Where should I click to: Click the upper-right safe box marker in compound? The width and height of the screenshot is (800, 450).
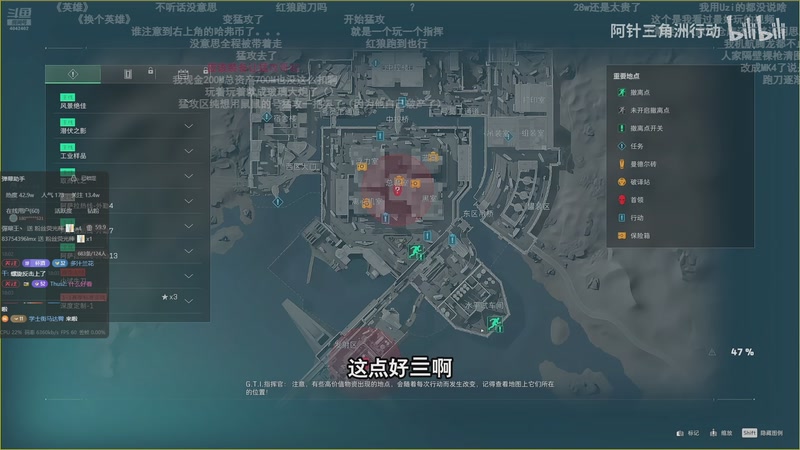[433, 156]
